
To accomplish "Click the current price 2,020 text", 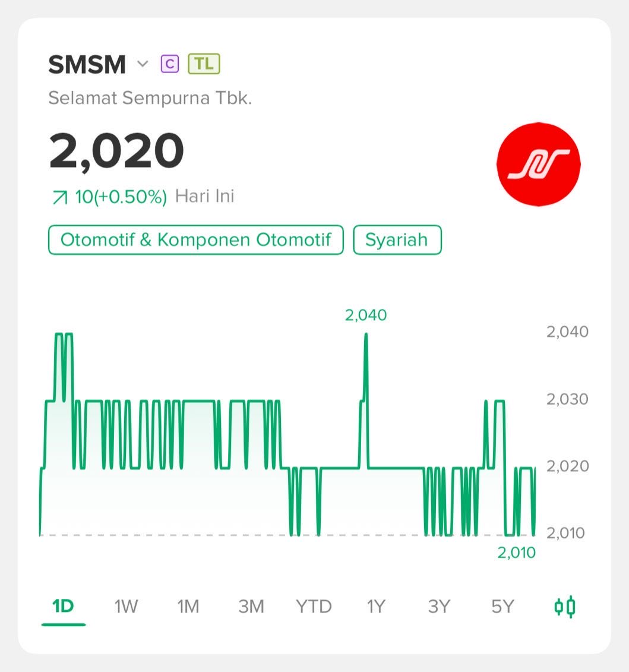I will point(116,150).
